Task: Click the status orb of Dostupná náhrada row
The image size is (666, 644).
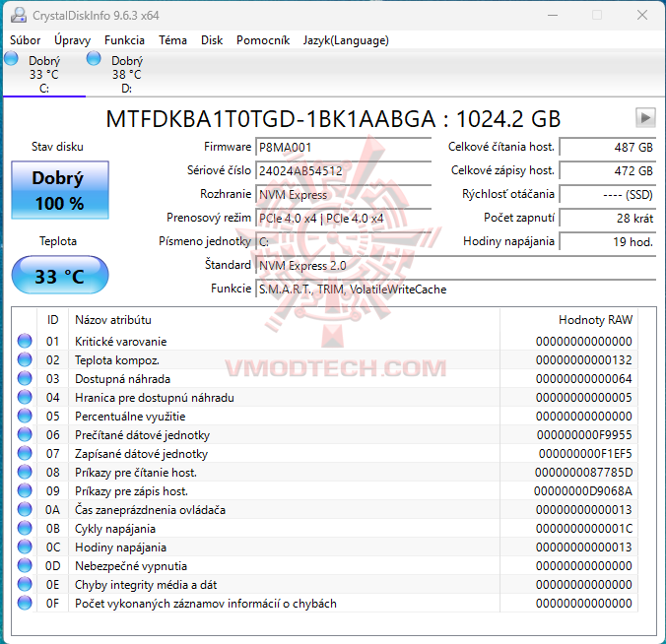Action: tap(25, 378)
